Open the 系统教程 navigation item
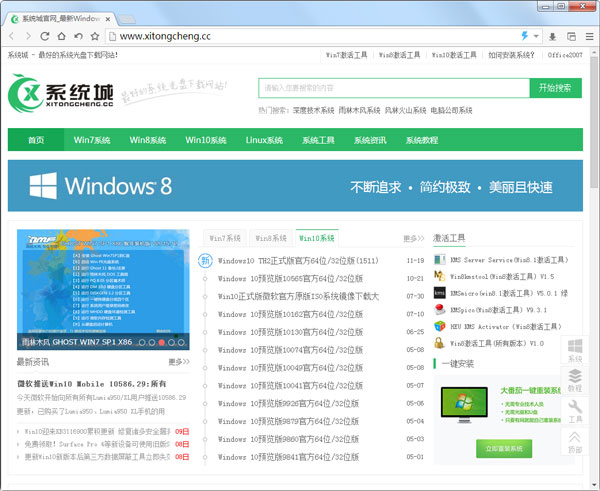 pos(422,140)
